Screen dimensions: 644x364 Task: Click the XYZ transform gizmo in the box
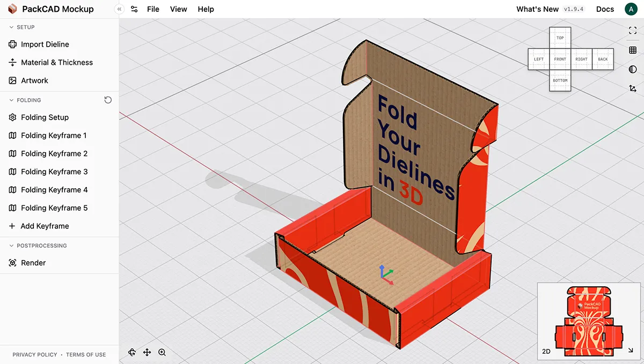coord(386,274)
